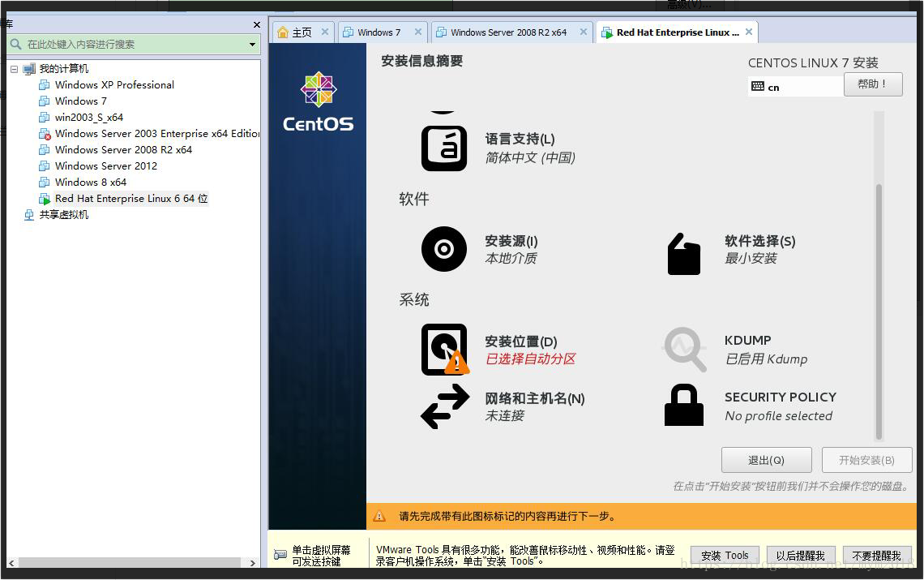Image resolution: width=924 pixels, height=580 pixels.
Task: Click the running Red Hat Enterprise Linux icon
Action: [45, 199]
